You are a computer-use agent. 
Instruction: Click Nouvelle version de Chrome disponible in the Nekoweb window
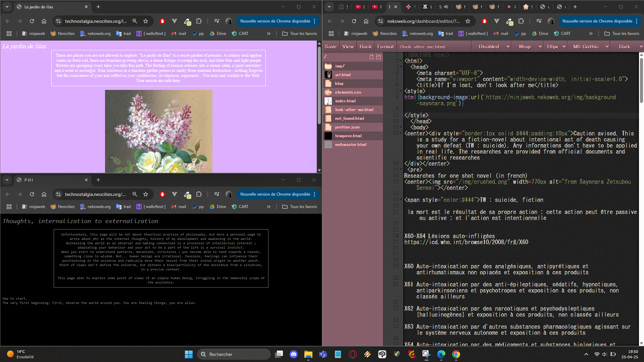[x=597, y=21]
